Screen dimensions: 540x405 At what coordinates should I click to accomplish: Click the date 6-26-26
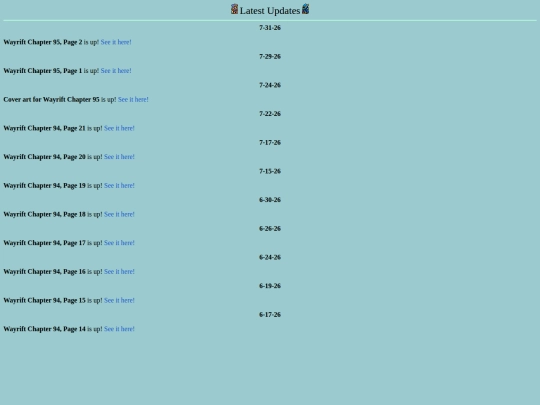(x=270, y=229)
